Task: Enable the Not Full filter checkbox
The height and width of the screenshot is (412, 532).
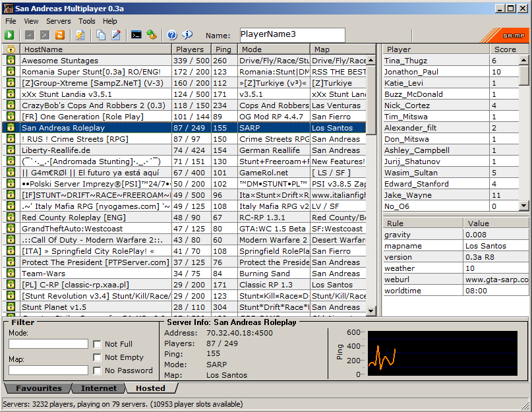Action: [97, 344]
